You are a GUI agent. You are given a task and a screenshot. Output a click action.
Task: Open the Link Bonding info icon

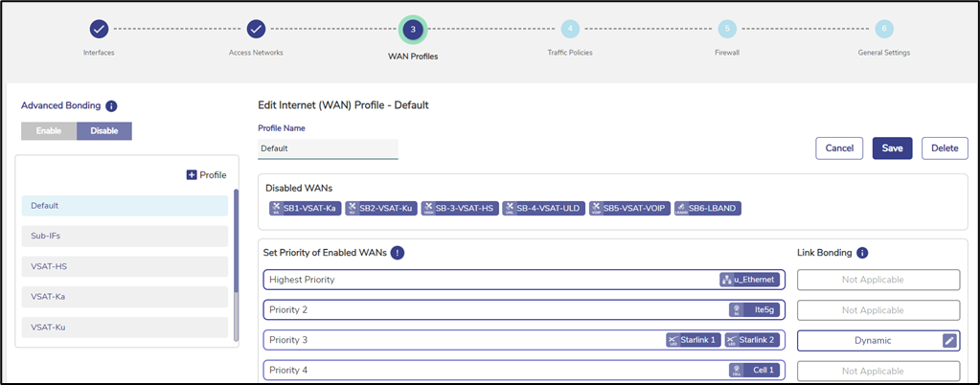(862, 253)
